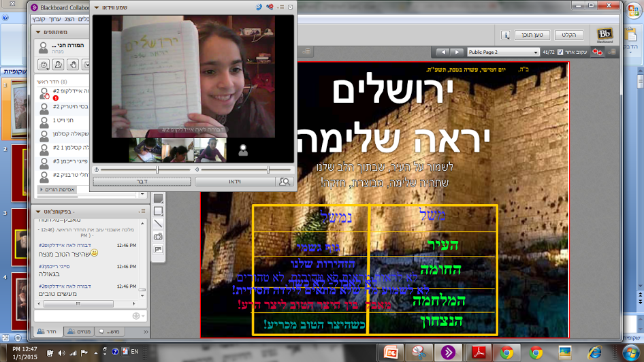
Task: Collapse the משתתפים participants panel triangle
Action: (38, 32)
